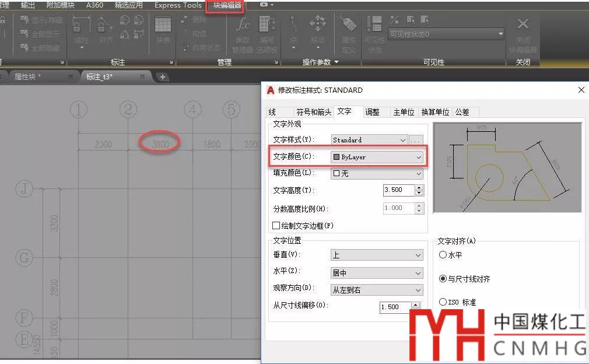Viewport: 589px width, 364px height.
Task: Open the 观察方向 dropdown
Action: click(377, 290)
